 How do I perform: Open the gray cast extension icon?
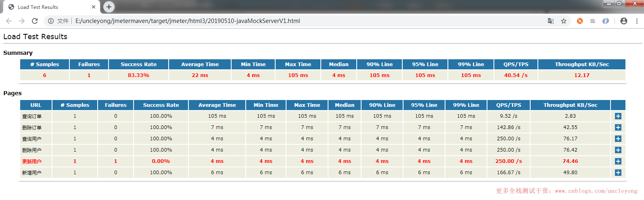(x=593, y=21)
